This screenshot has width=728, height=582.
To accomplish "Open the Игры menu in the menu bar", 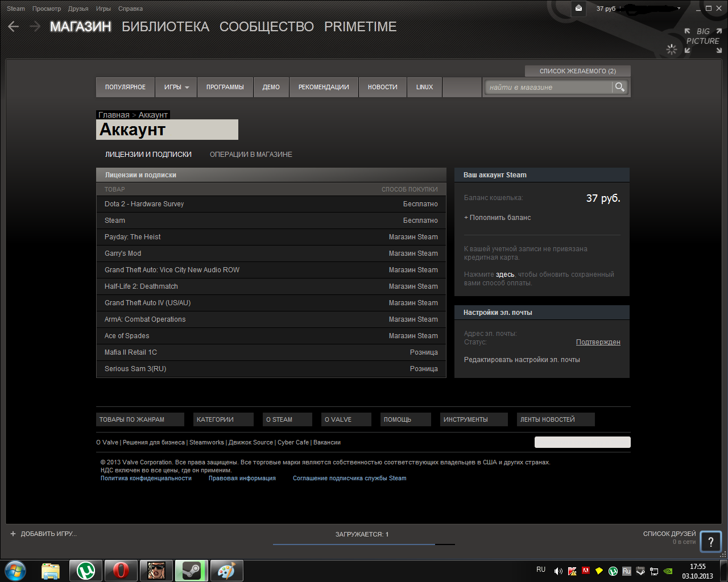I will [104, 9].
